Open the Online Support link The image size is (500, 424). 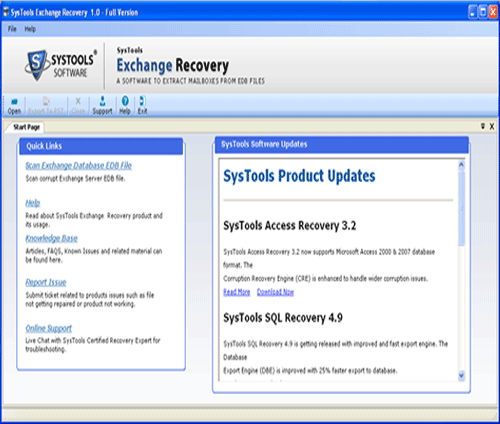coord(49,328)
